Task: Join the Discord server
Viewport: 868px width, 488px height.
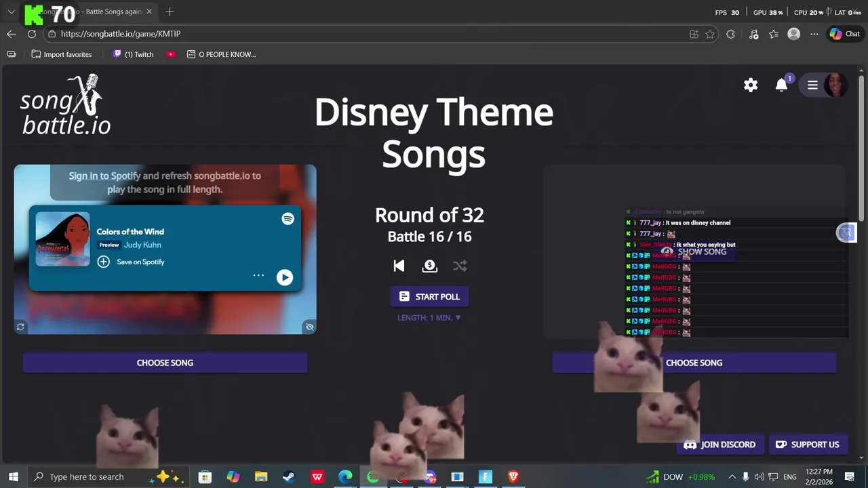Action: [x=719, y=445]
